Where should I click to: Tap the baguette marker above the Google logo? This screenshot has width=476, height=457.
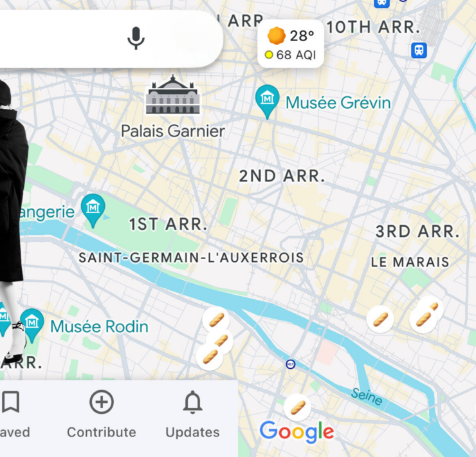[297, 408]
